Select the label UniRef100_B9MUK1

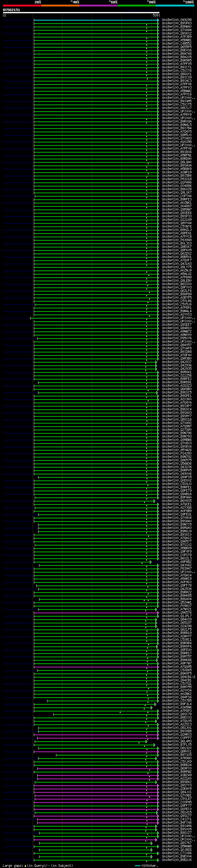[177, 372]
